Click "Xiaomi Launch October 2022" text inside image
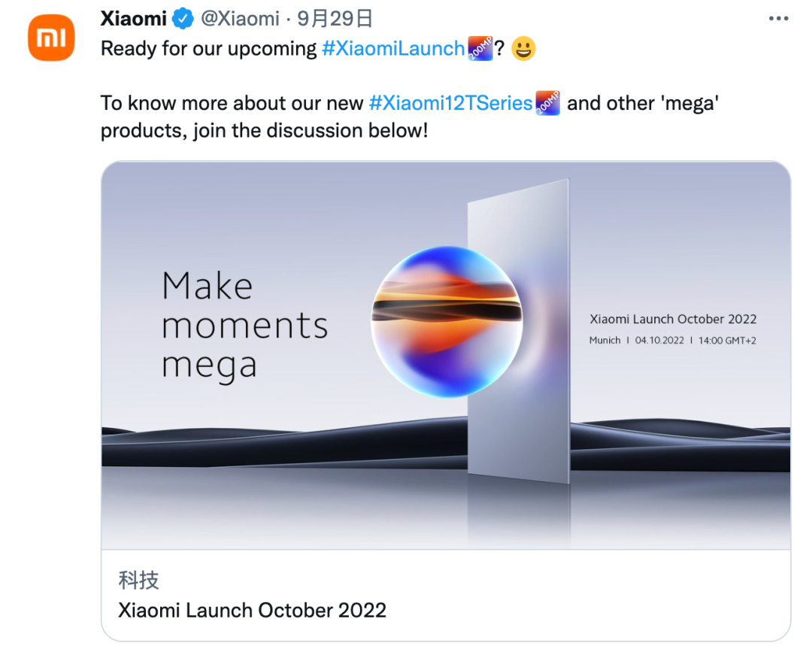 [x=672, y=320]
